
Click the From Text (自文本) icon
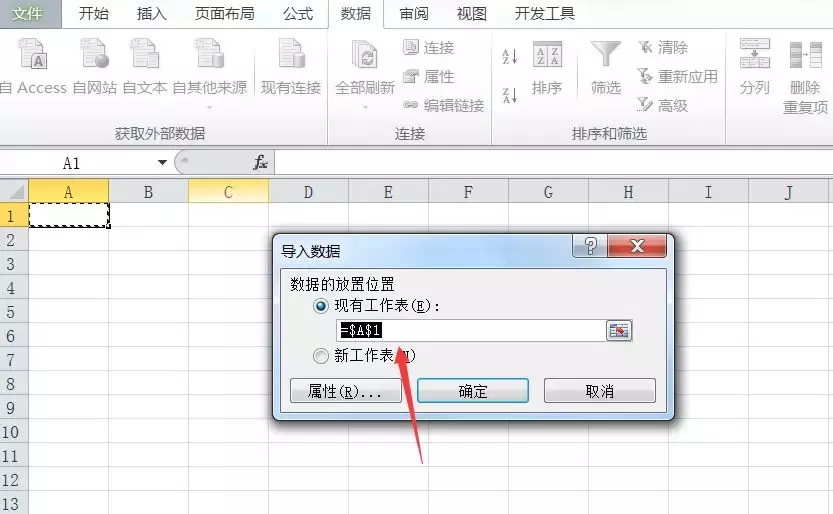tap(144, 66)
